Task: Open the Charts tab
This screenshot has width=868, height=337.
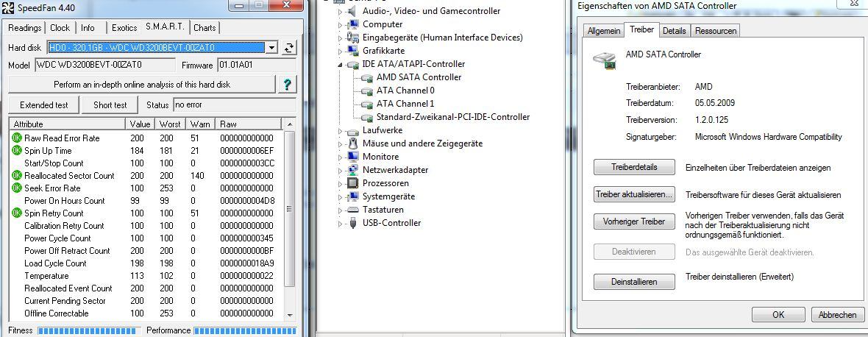Action: [204, 28]
